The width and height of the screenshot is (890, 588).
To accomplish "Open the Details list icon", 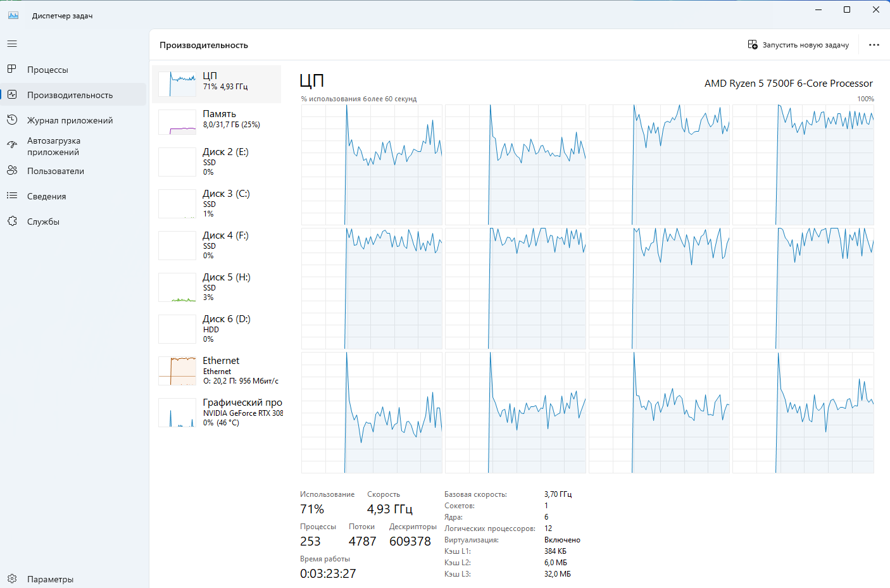I will (12, 196).
